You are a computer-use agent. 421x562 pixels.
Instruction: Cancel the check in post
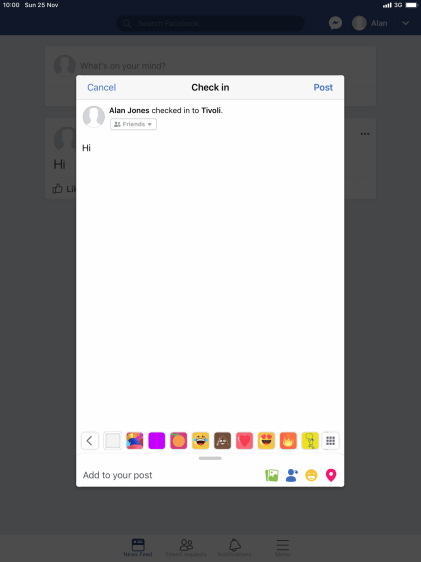[x=101, y=87]
